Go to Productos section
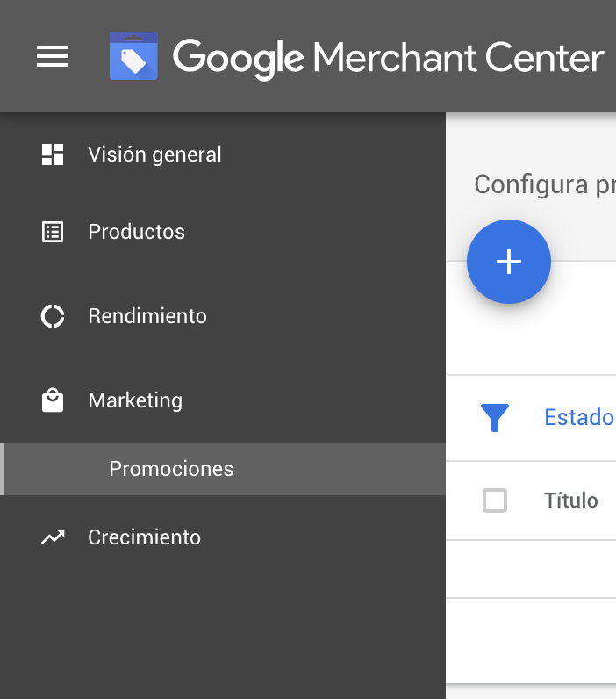The image size is (616, 699). [136, 232]
